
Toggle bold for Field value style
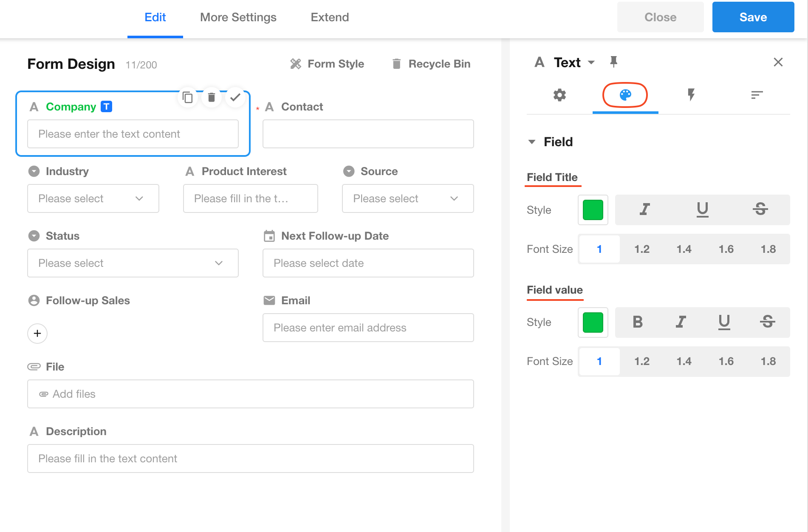tap(637, 322)
